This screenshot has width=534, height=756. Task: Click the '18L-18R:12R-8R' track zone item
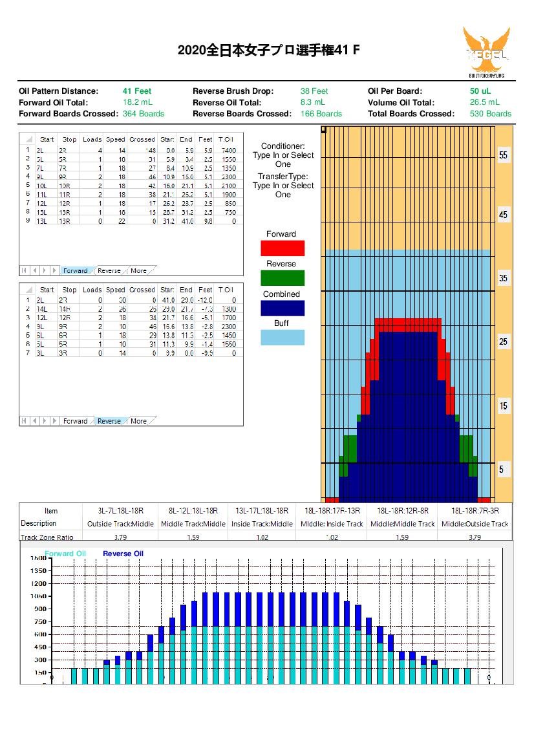tap(402, 511)
